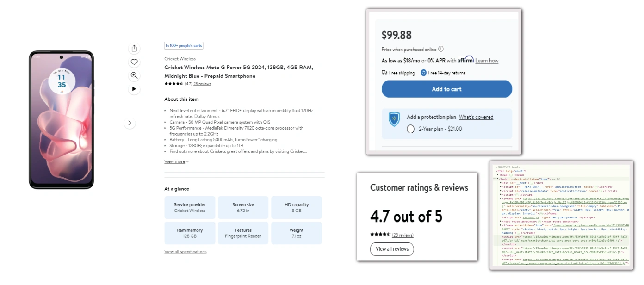
Task: Click the Affirm Learn how link
Action: click(x=487, y=61)
